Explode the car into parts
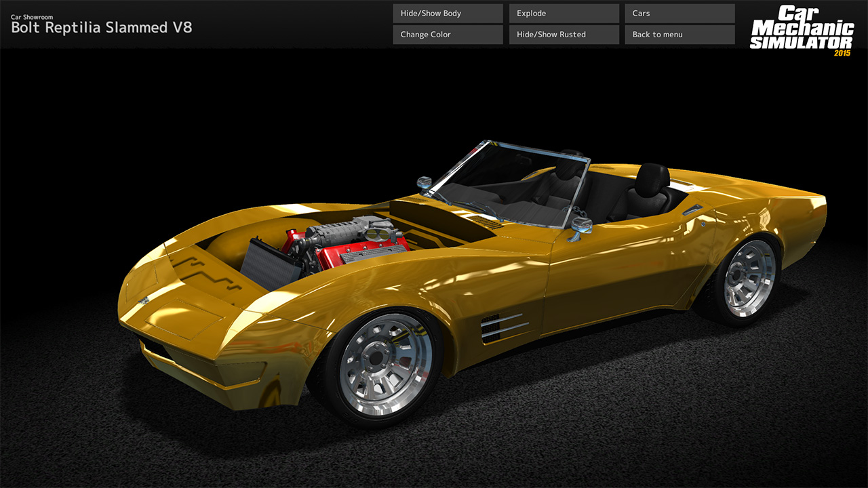Viewport: 868px width, 488px height. point(564,13)
